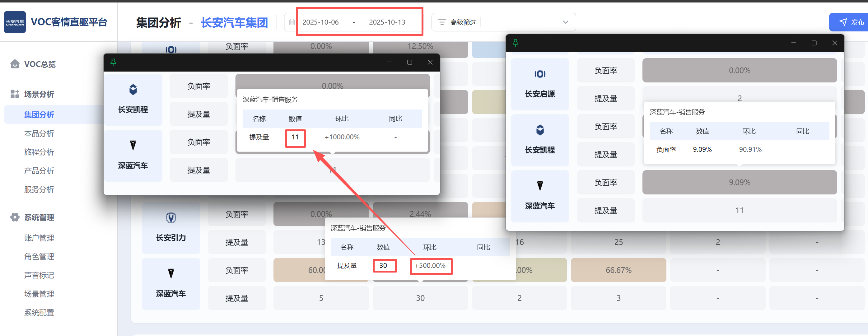This screenshot has width=868, height=336.
Task: Click the filter icon beside 高级筛选
Action: pyautogui.click(x=441, y=22)
